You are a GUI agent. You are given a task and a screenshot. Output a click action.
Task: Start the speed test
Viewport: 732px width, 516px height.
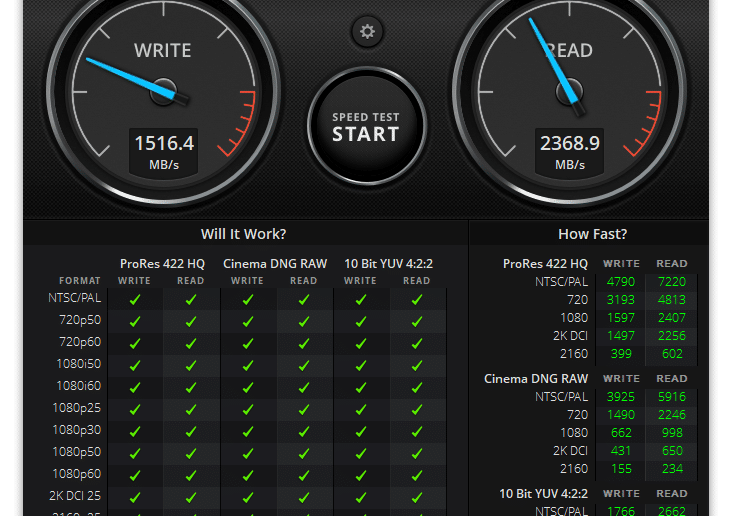tap(367, 126)
